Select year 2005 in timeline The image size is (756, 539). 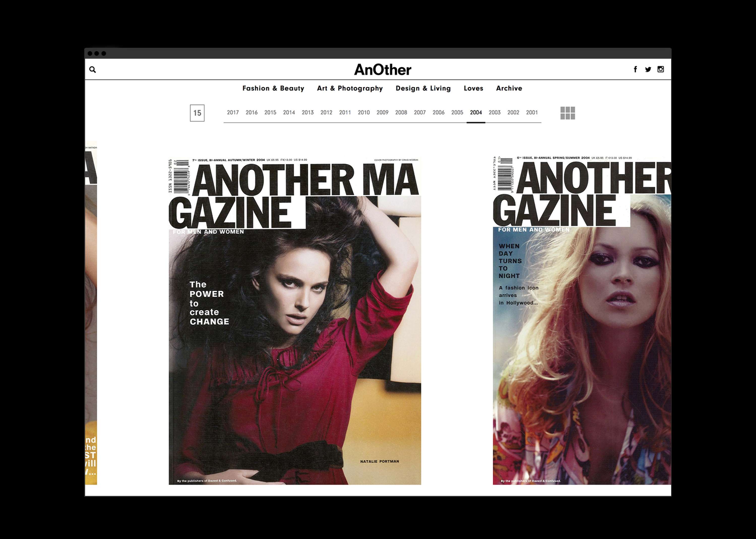[457, 113]
